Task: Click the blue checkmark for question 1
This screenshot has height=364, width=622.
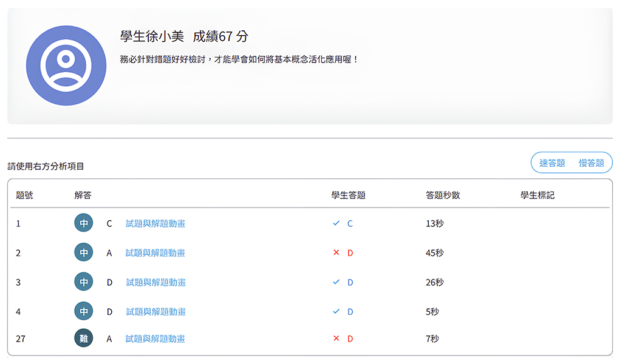Action: (x=336, y=223)
